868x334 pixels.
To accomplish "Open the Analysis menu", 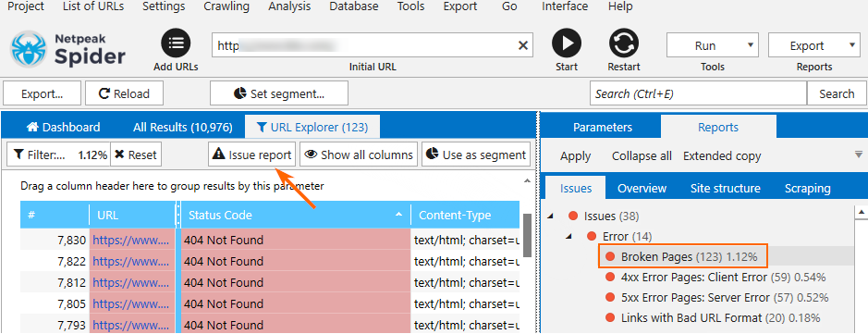I will (289, 6).
